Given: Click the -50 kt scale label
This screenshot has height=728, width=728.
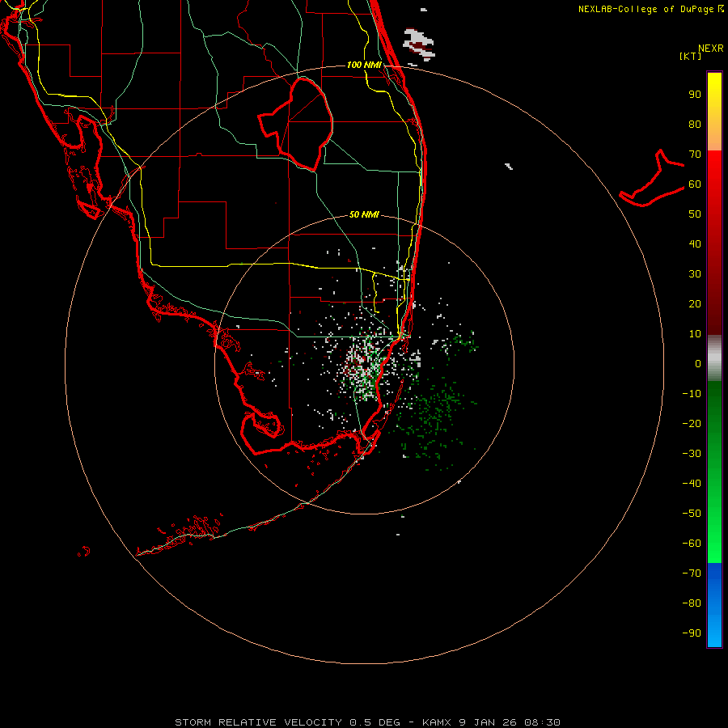Looking at the screenshot, I should pyautogui.click(x=692, y=514).
